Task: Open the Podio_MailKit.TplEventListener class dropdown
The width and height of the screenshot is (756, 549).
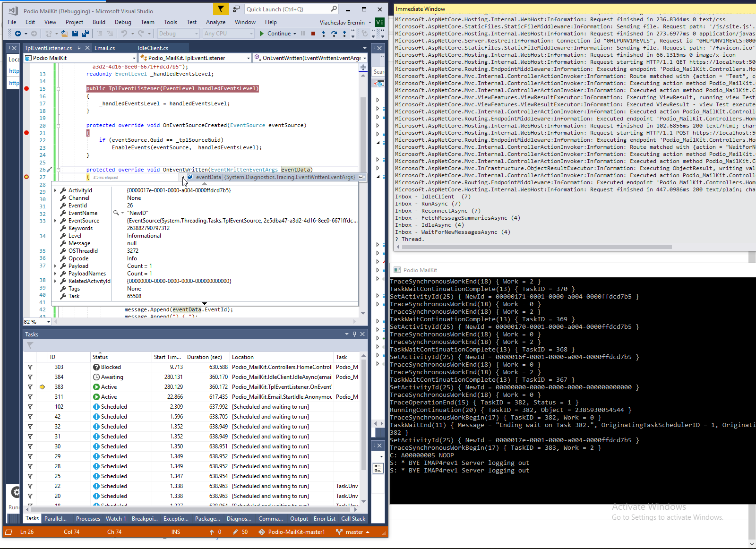Action: click(x=195, y=58)
